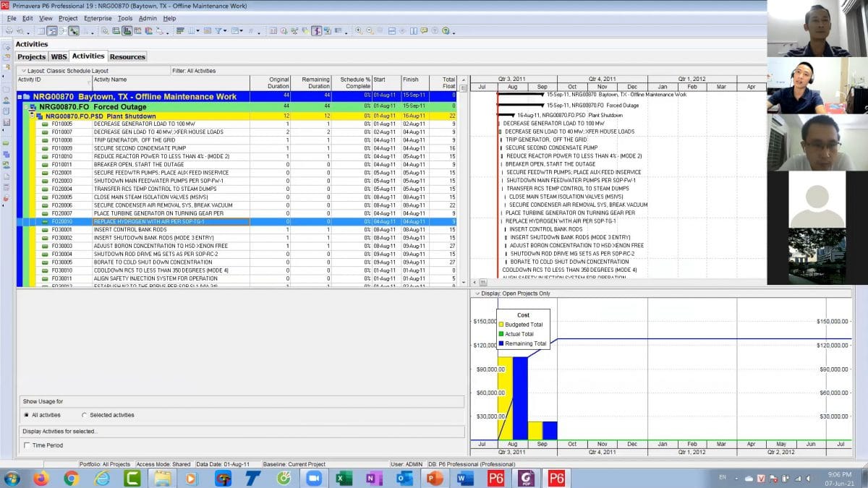
Task: Switch to the Projects tab
Action: pyautogui.click(x=31, y=56)
